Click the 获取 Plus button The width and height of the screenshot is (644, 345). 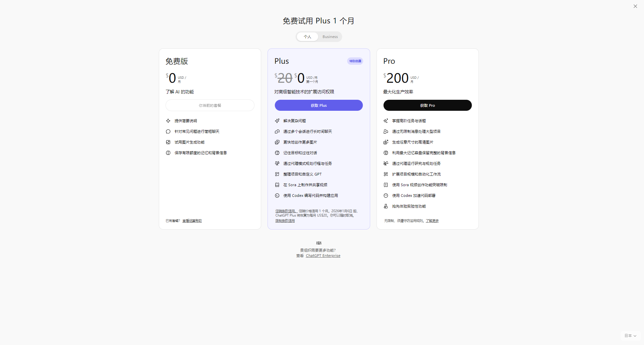tap(318, 105)
